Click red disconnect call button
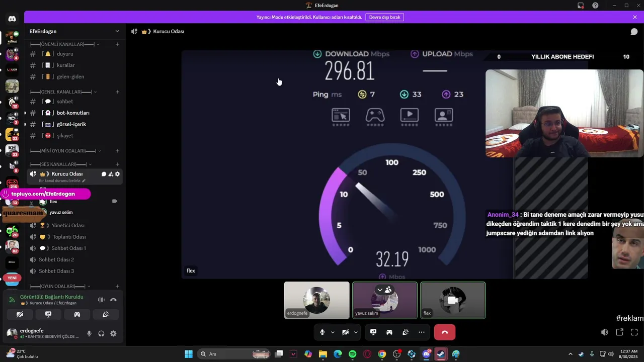The width and height of the screenshot is (644, 362). (445, 332)
